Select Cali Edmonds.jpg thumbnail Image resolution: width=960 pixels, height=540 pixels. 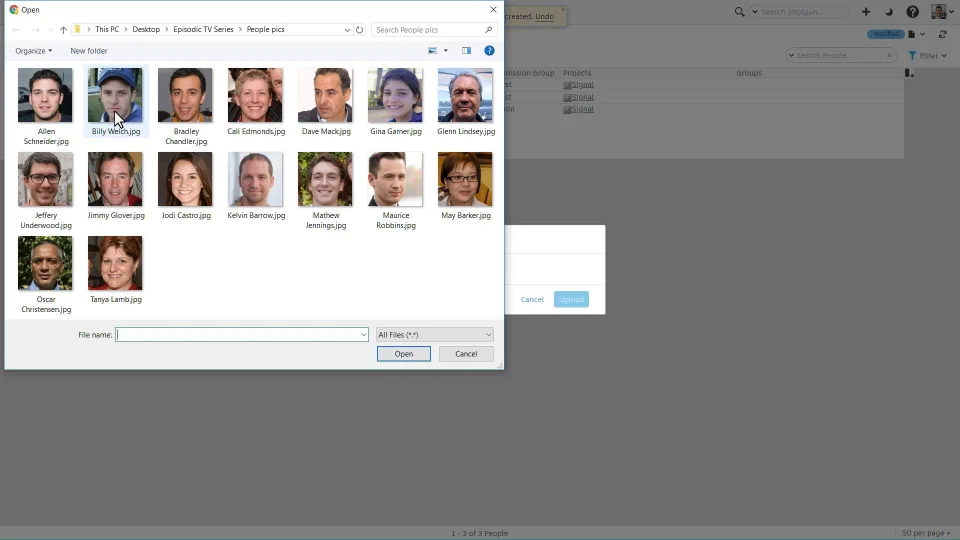(255, 96)
